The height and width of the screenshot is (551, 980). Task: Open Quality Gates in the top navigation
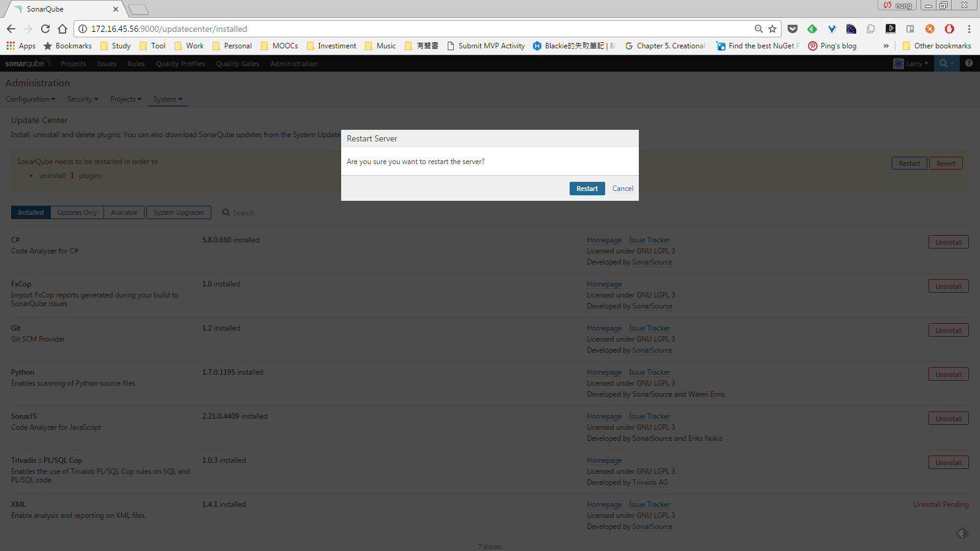pyautogui.click(x=238, y=64)
